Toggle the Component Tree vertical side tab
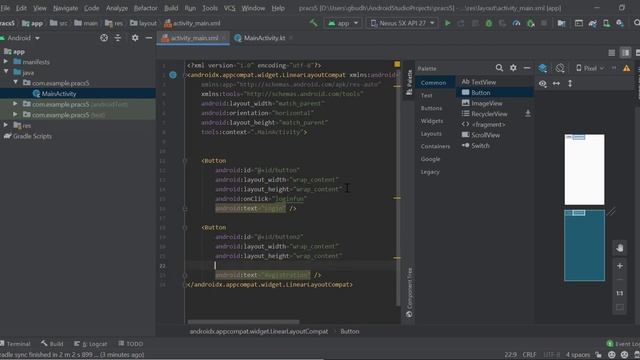Screen dimensions: 640x360 click(x=409, y=293)
